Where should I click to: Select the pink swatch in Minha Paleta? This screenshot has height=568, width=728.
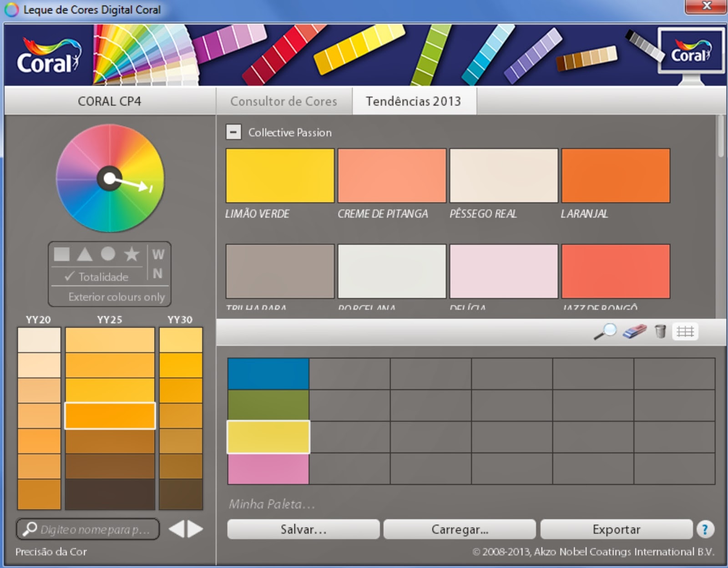(268, 469)
